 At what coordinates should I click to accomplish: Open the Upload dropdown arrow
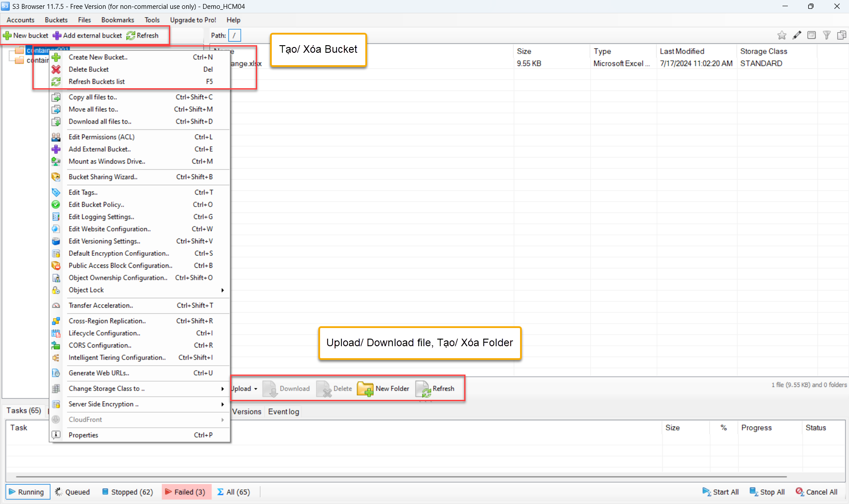coord(256,389)
